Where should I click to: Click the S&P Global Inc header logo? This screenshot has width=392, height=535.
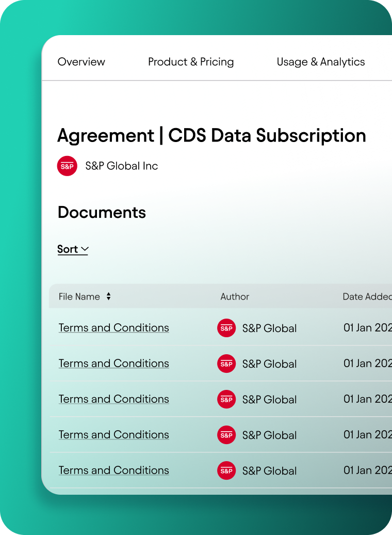67,166
